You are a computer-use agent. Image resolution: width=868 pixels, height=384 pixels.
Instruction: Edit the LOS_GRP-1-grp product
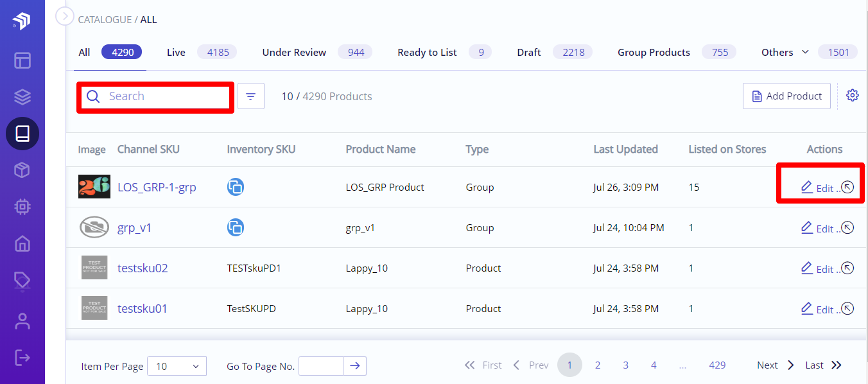point(818,188)
